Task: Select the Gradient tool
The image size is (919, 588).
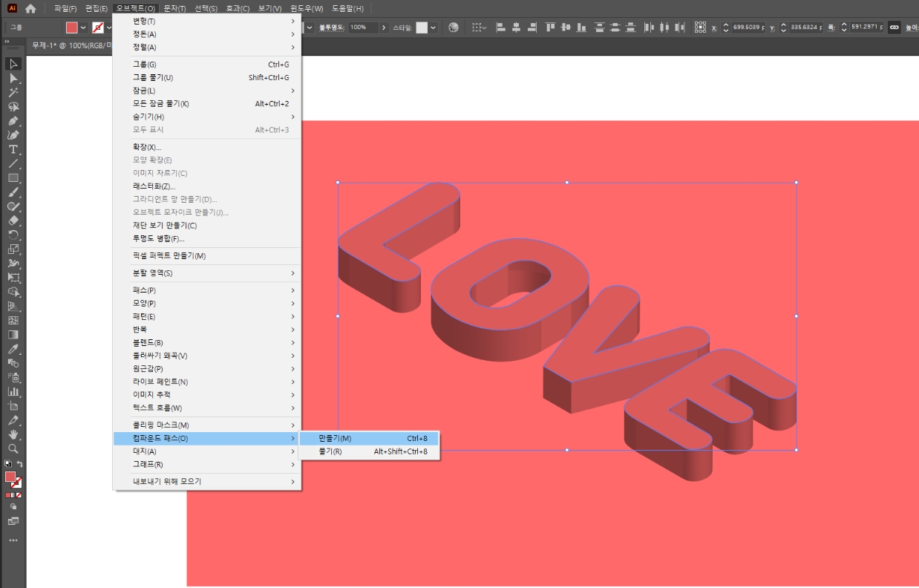Action: [13, 334]
